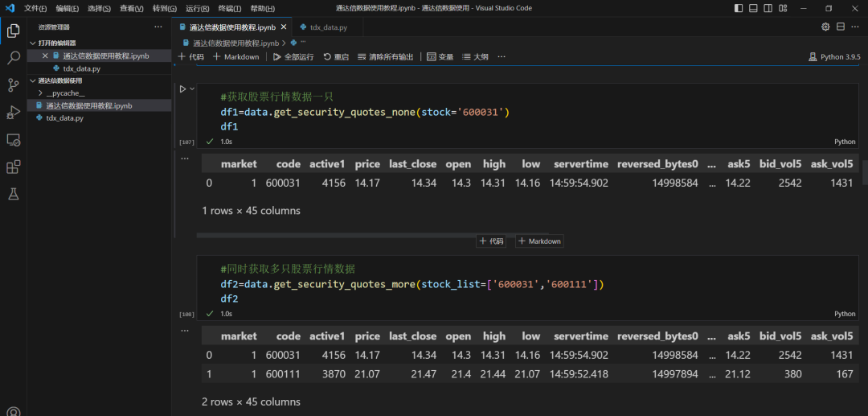Open the Search view in activity bar

pos(14,58)
